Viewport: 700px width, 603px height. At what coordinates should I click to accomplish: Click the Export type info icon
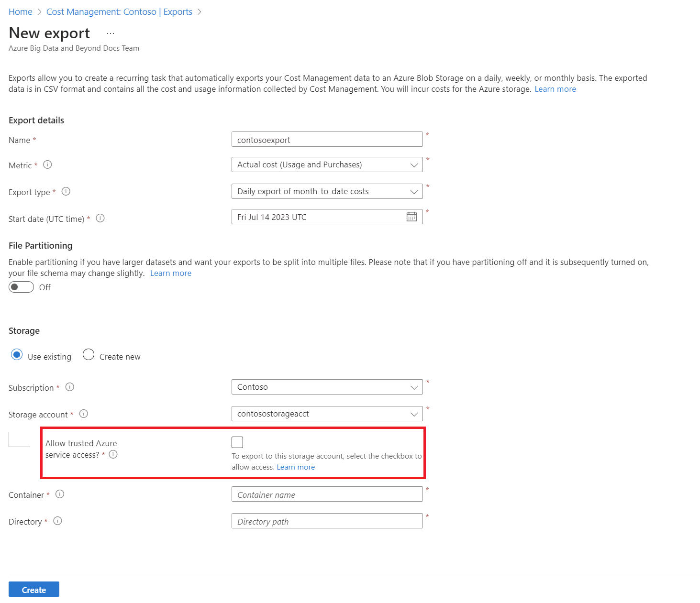66,191
